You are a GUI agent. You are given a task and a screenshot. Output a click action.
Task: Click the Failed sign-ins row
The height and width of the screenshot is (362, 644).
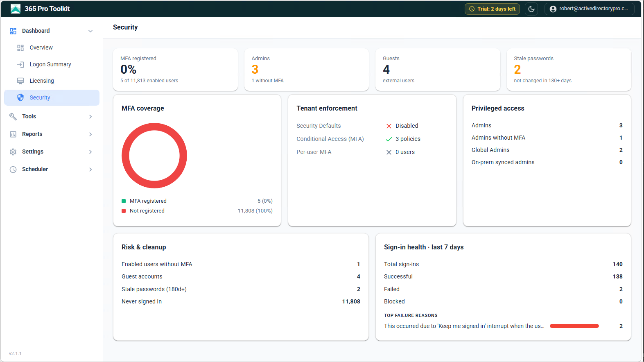click(503, 290)
